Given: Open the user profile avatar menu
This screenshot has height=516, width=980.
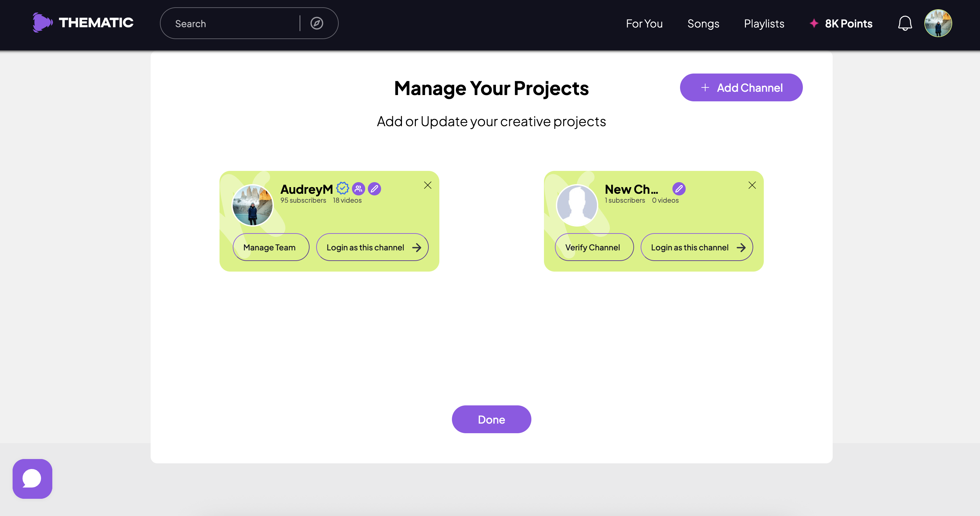Looking at the screenshot, I should point(938,24).
